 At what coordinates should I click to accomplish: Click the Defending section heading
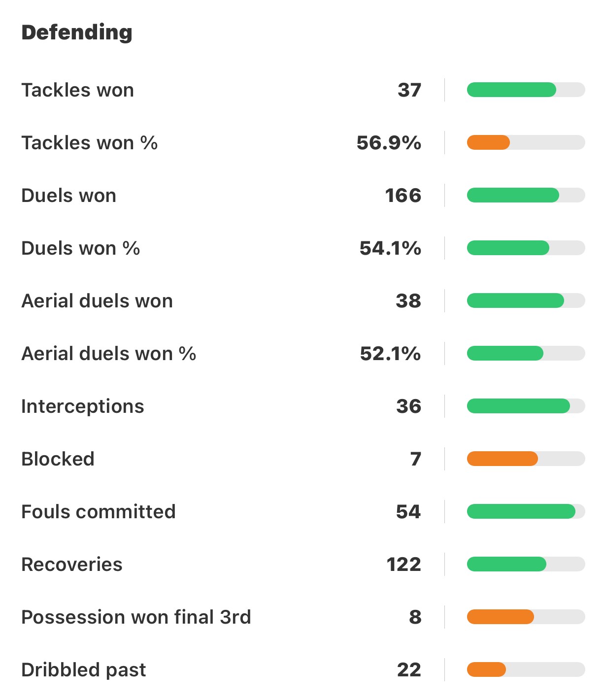[x=77, y=33]
